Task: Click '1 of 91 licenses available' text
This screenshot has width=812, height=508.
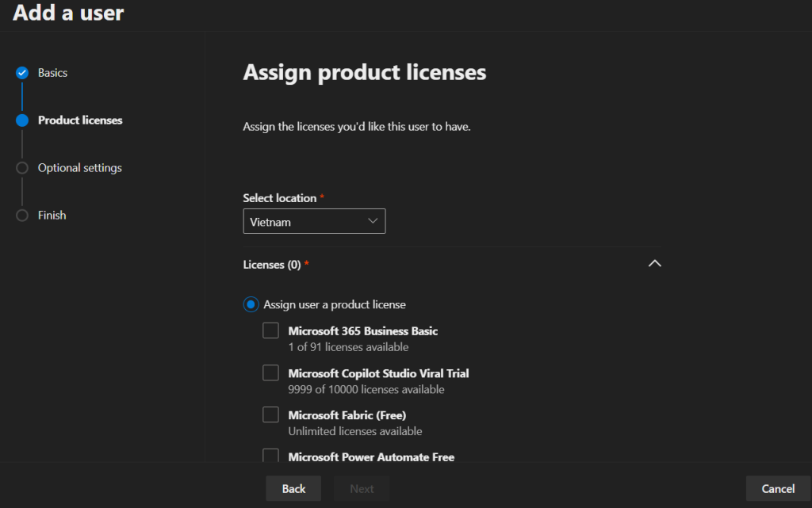Action: pos(349,347)
